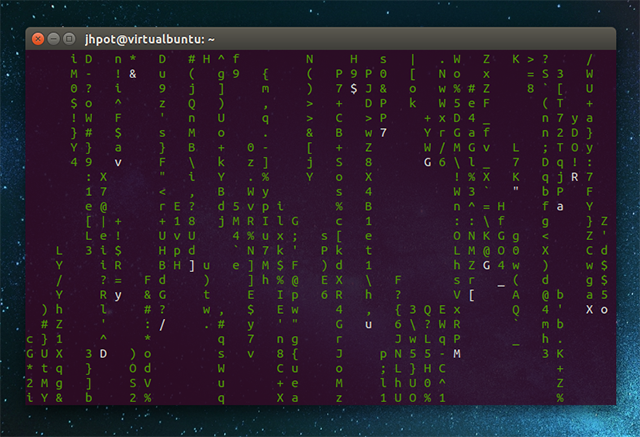Click the white uppercase M character

pos(456,354)
